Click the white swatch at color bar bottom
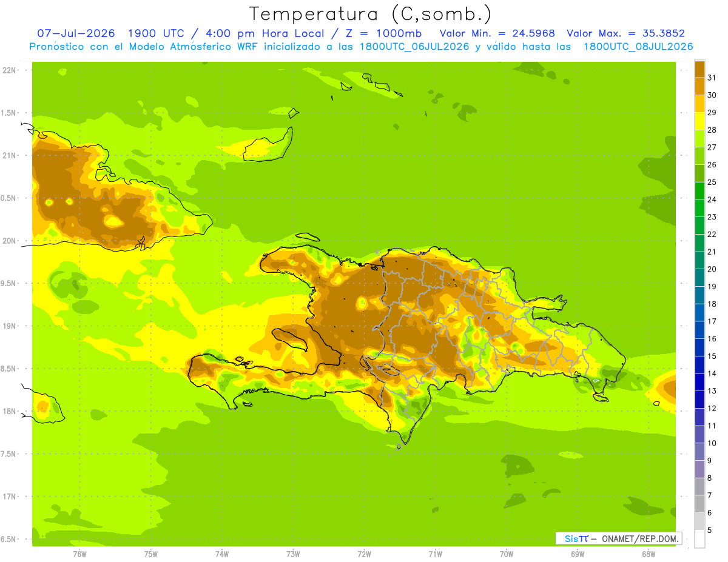Screen dimensions: 728x562 point(699,538)
